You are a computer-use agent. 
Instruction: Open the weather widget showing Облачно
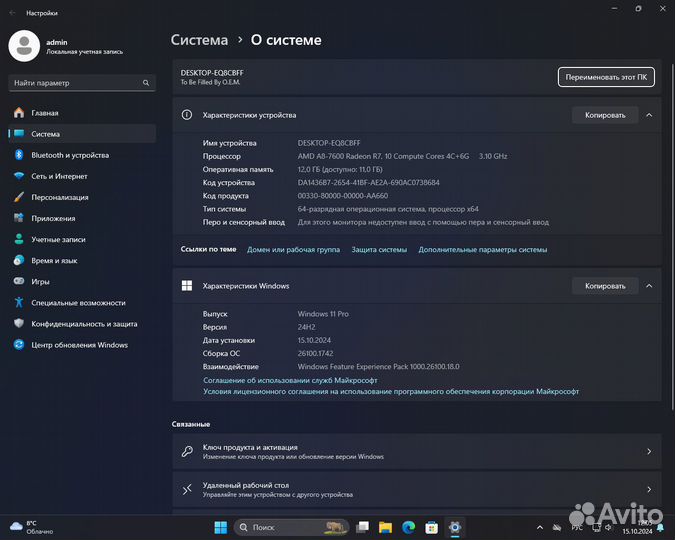click(31, 527)
